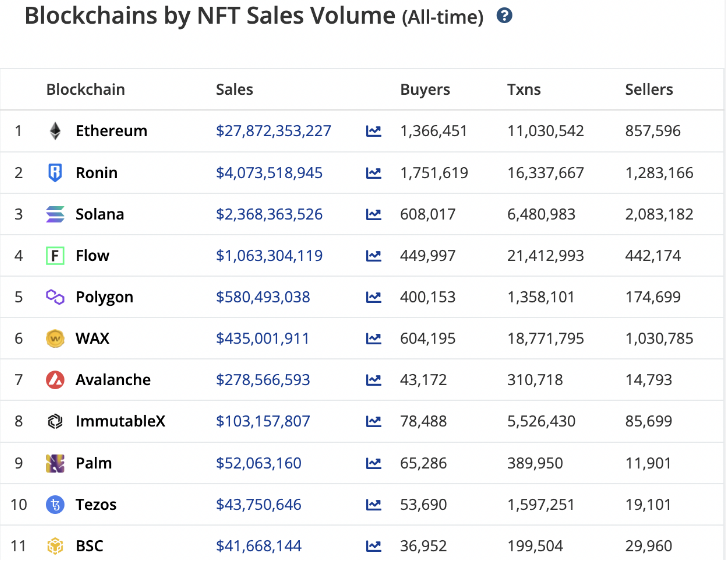Click Avalanche transactions value 310,718

(x=535, y=380)
